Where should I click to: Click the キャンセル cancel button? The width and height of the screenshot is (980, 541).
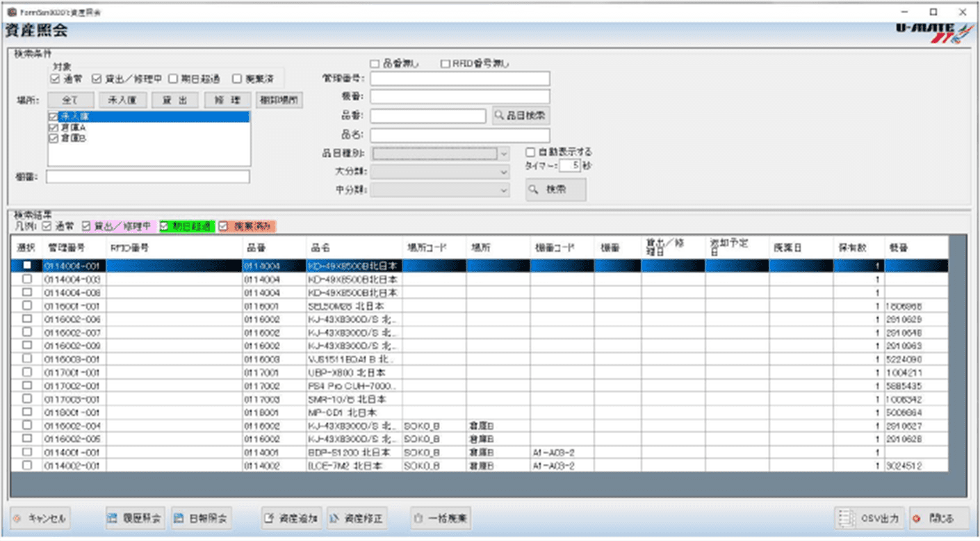coord(40,518)
